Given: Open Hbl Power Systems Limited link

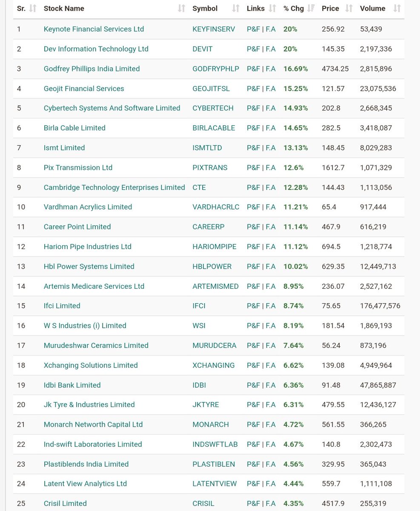Looking at the screenshot, I should coord(89,267).
